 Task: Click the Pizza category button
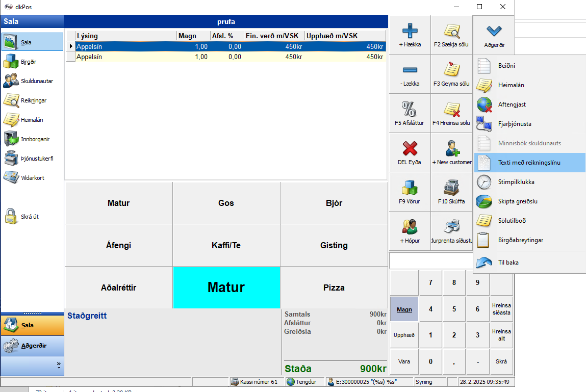(x=334, y=288)
